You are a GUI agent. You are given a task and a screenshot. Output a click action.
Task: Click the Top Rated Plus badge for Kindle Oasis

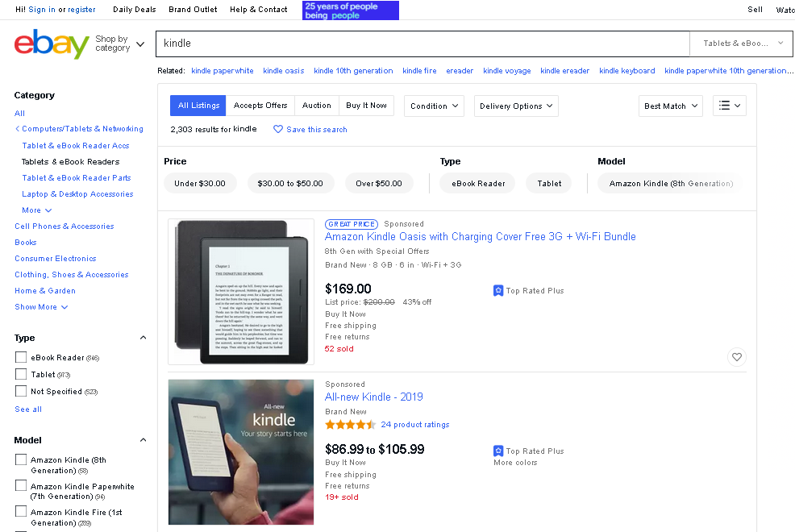pos(498,291)
